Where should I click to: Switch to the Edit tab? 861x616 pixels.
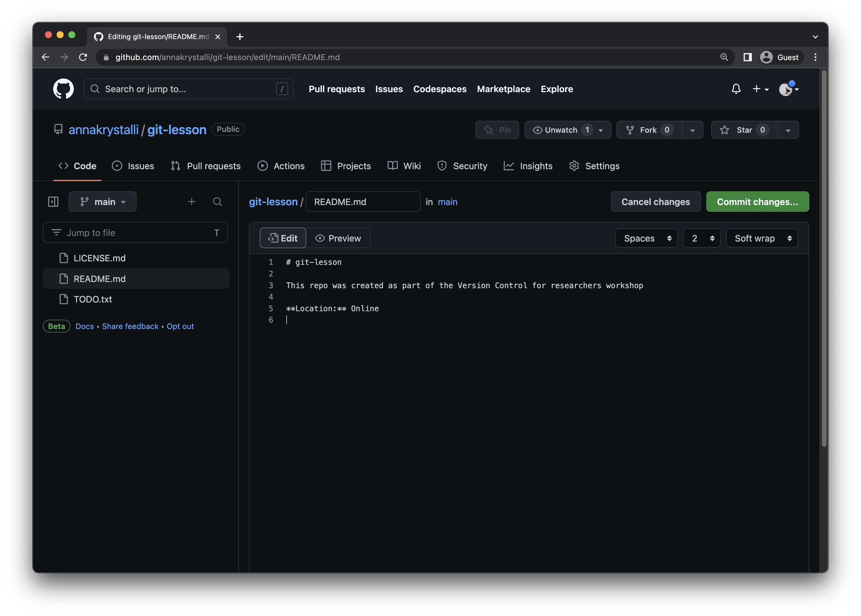(x=282, y=238)
